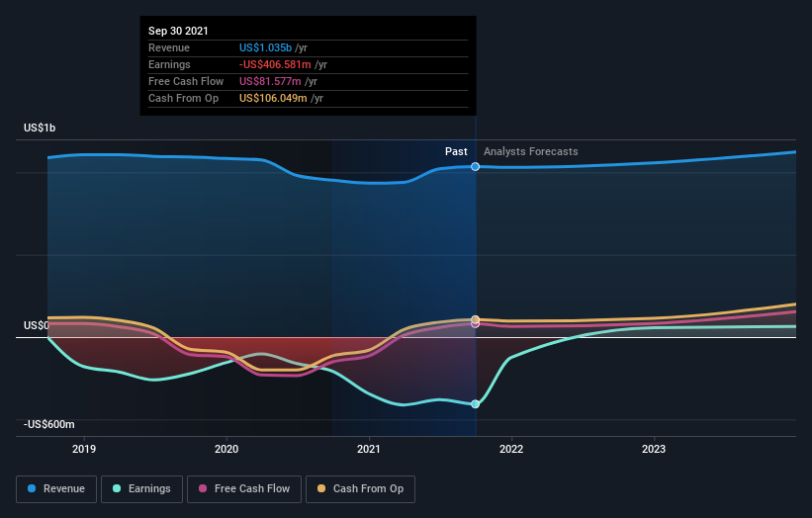The image size is (812, 518).
Task: Click the 2020 x-axis label
Action: [x=226, y=449]
